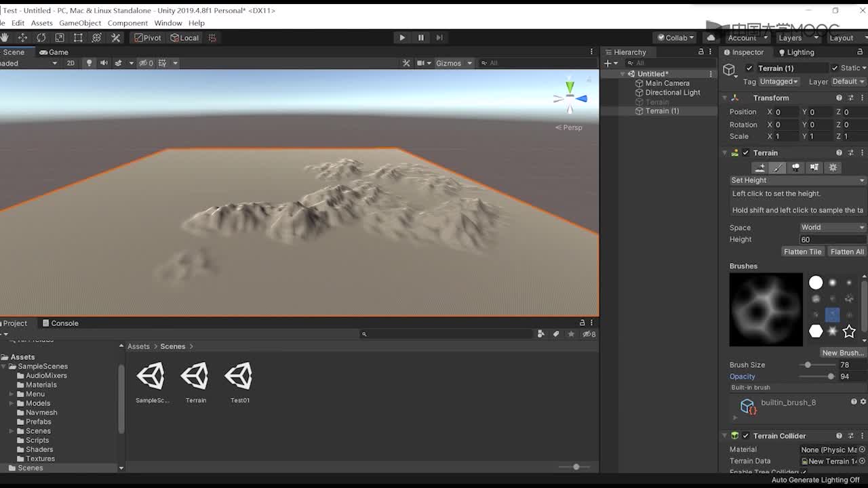Select Paint Details tool
Screen dimensions: 868x488
click(814, 167)
